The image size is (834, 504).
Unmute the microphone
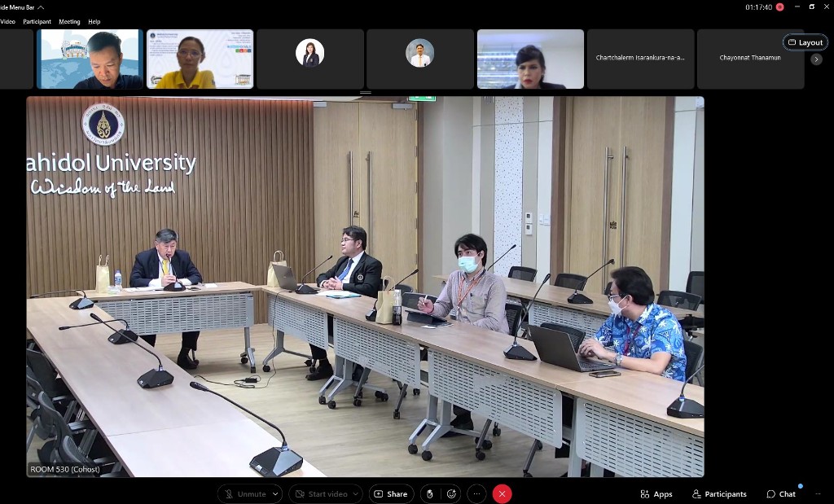click(x=244, y=494)
